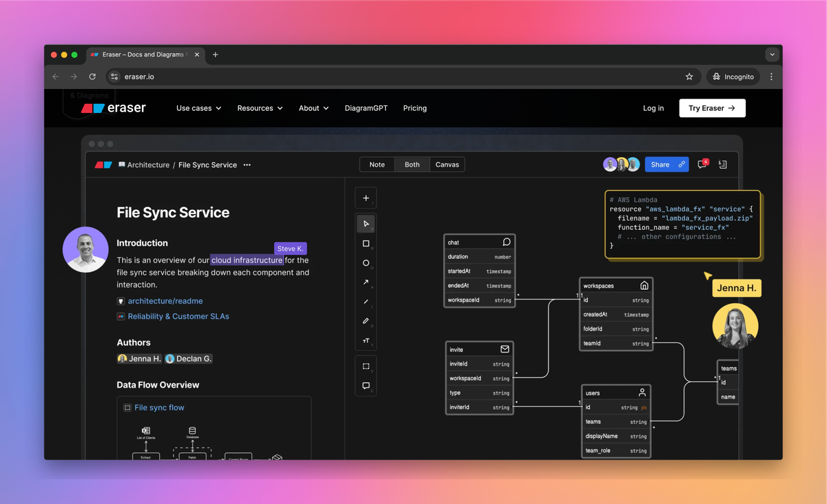Click the three-dot menu after File Sync Service
Image resolution: width=827 pixels, height=504 pixels.
tap(247, 165)
